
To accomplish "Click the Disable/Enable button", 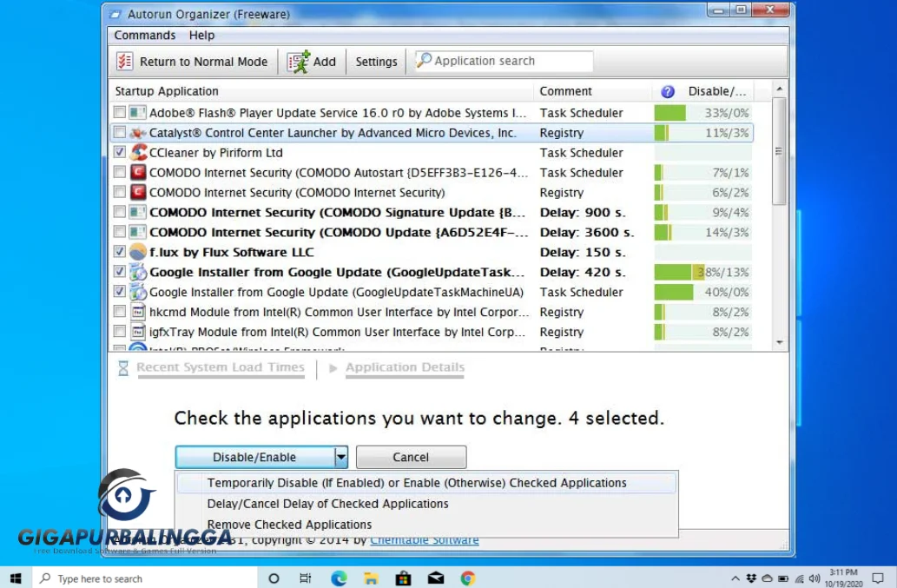I will (254, 457).
